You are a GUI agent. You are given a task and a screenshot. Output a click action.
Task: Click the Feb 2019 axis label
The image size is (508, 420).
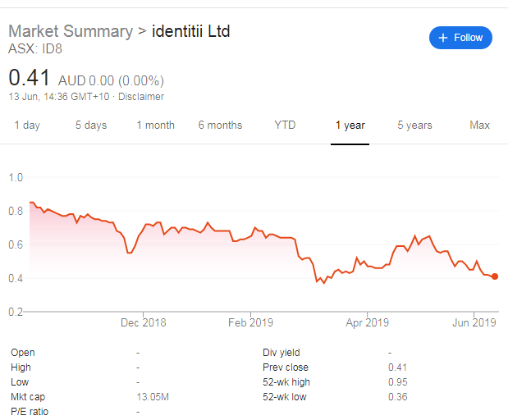250,322
